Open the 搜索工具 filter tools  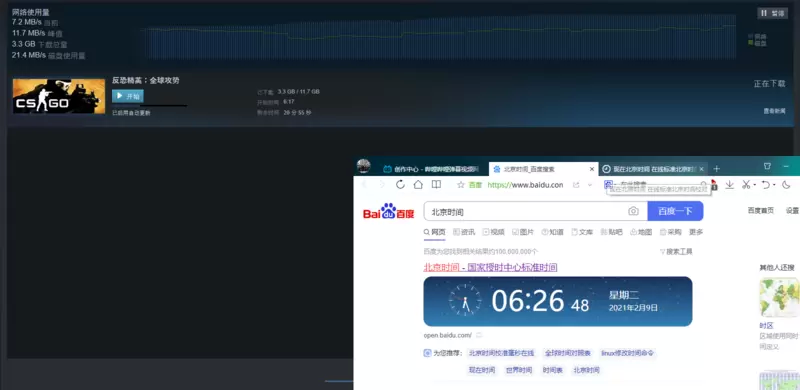pyautogui.click(x=676, y=252)
